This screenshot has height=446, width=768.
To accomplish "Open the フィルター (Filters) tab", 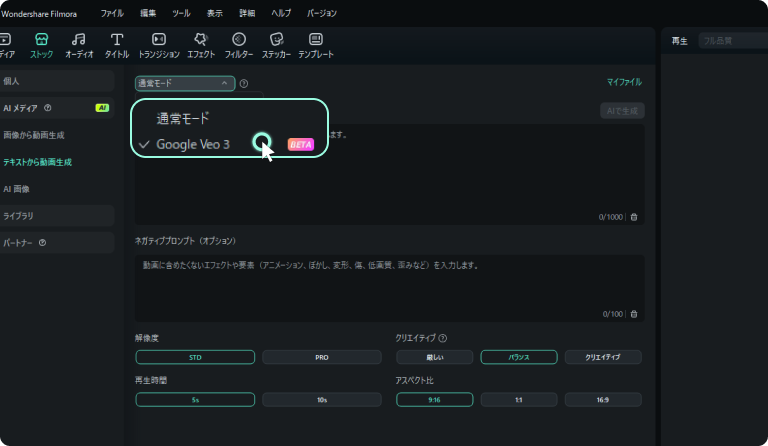I will [x=239, y=46].
